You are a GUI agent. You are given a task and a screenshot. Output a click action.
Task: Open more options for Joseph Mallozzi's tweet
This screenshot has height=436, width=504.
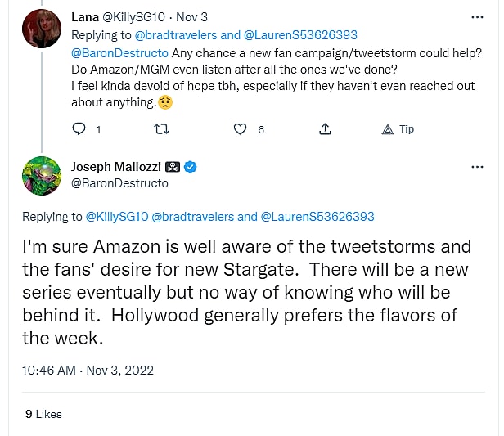(x=478, y=167)
